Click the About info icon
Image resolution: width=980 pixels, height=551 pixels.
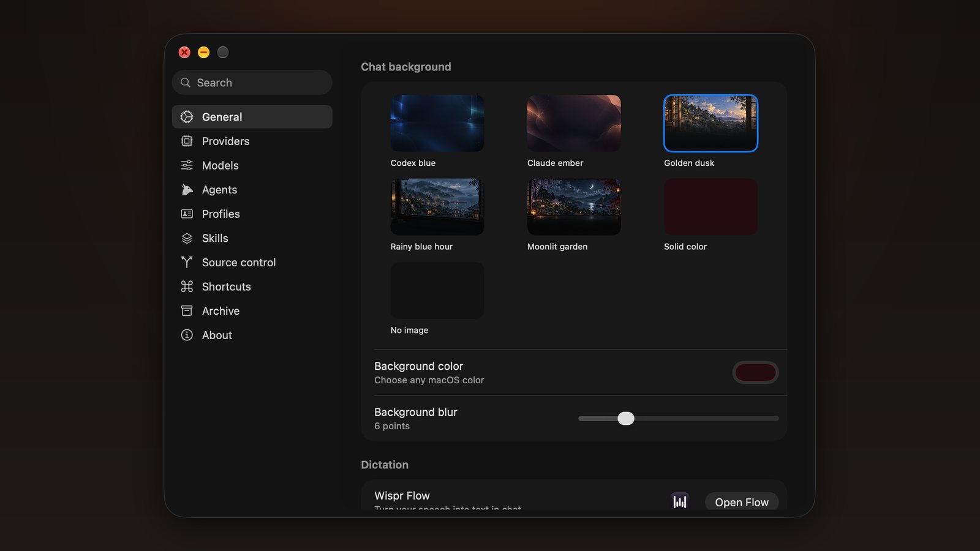[187, 335]
